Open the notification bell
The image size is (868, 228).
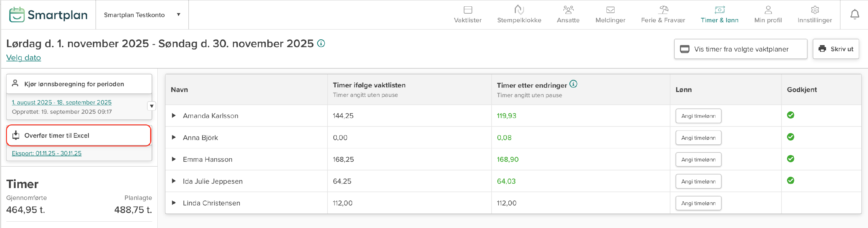click(x=854, y=14)
